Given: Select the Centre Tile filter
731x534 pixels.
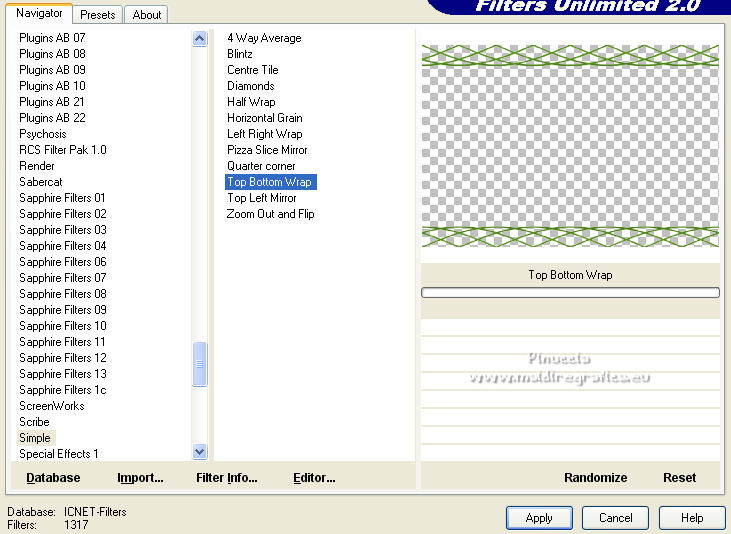Looking at the screenshot, I should click(253, 69).
